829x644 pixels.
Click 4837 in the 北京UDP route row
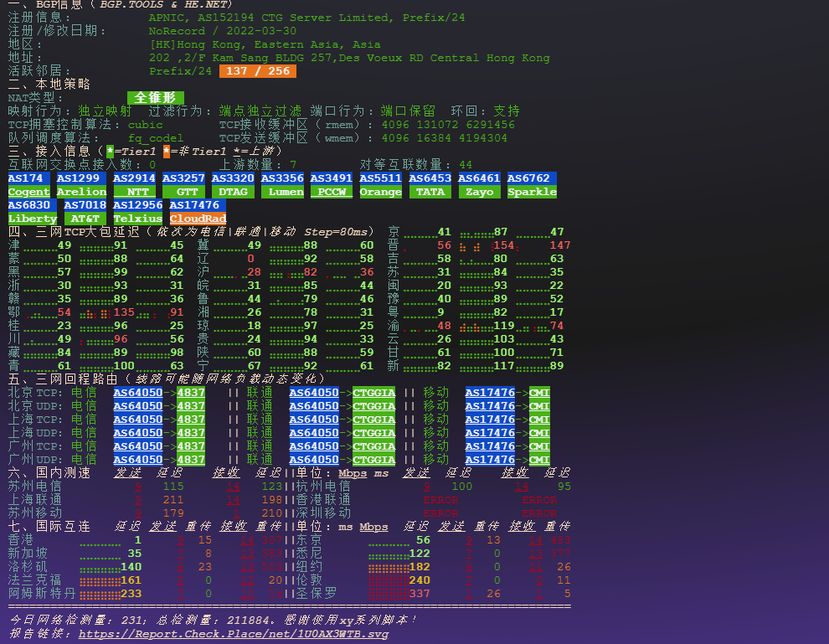click(190, 405)
